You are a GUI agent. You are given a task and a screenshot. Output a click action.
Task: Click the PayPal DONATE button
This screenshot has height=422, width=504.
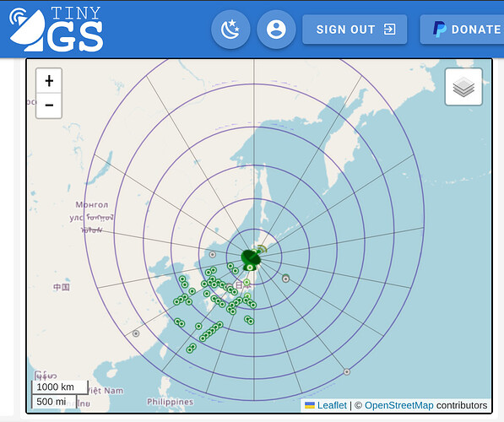click(463, 30)
